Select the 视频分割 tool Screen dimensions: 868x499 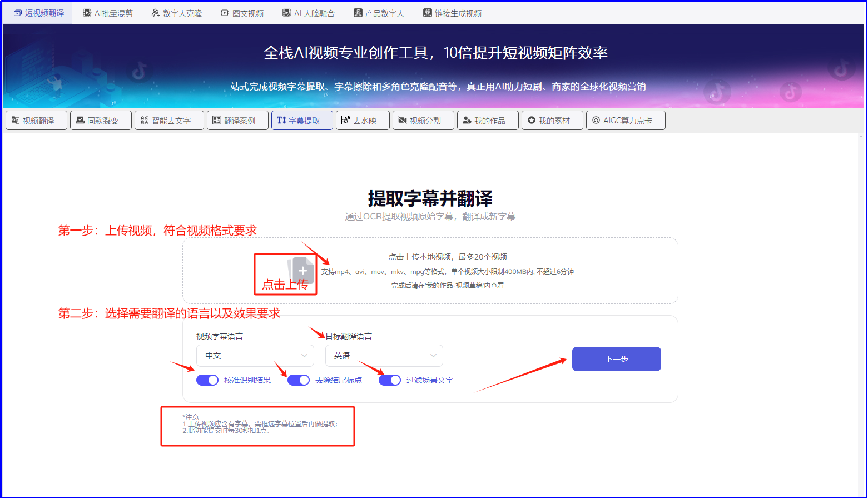click(423, 120)
